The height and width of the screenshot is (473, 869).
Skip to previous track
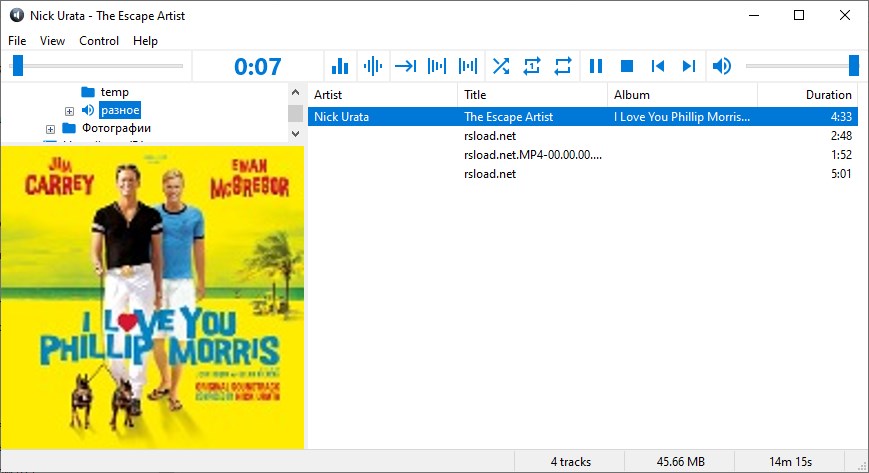coord(658,67)
